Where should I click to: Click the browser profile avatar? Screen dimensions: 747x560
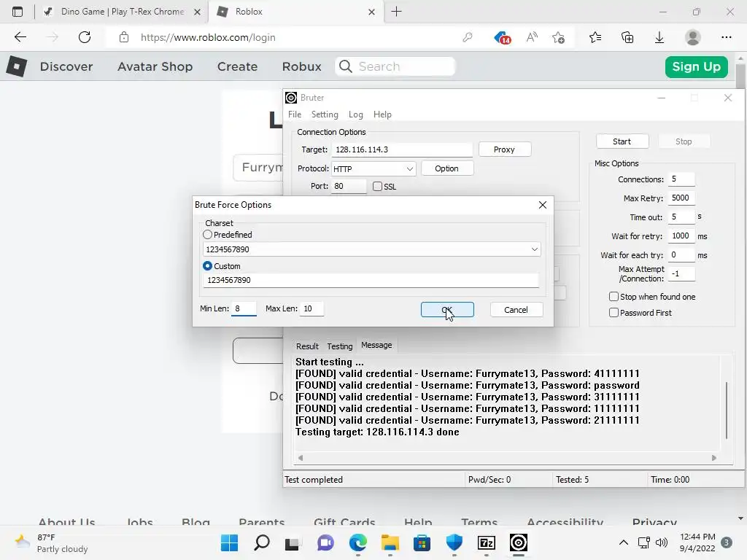pyautogui.click(x=693, y=37)
